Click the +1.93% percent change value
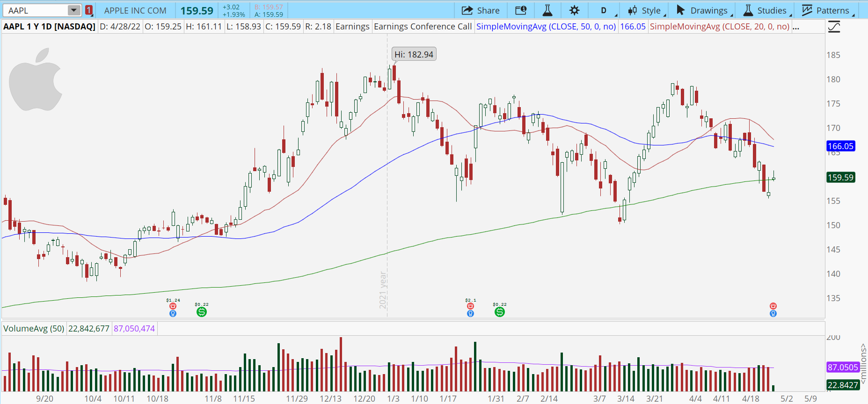The image size is (868, 404). click(233, 14)
